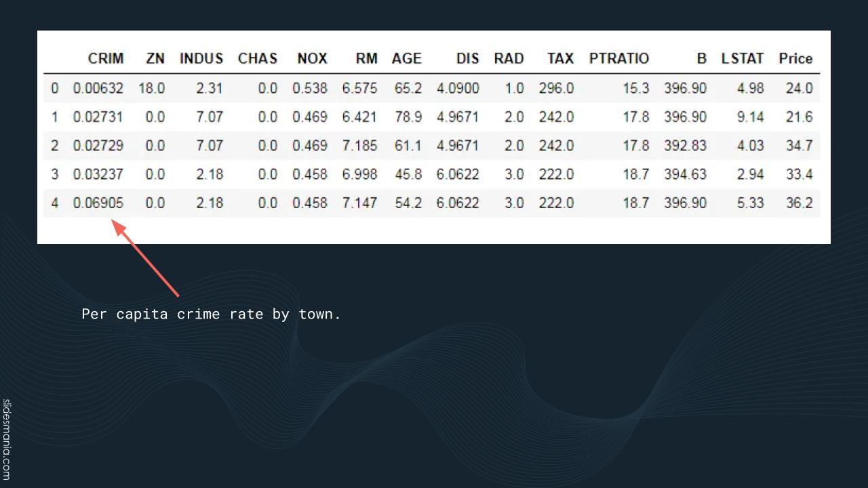
Task: Click the CRIM value 0.06905
Action: coord(98,203)
